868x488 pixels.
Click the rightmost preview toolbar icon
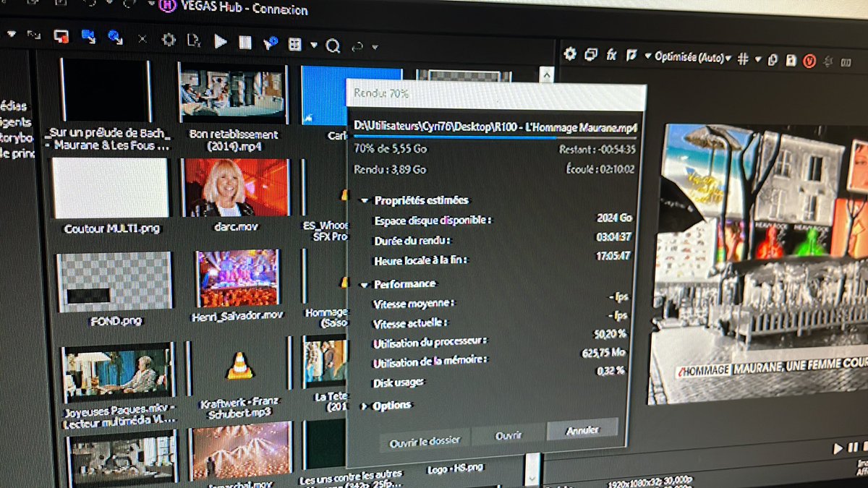coord(846,63)
